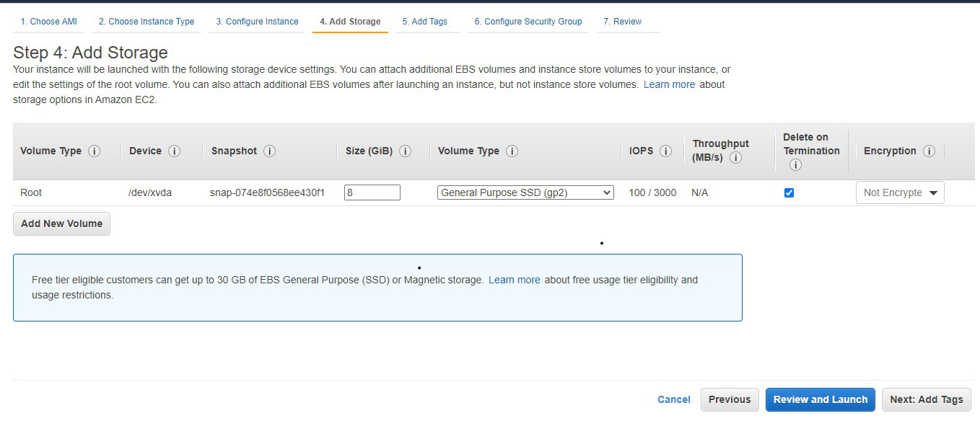Click info icon next to IOPS header

click(665, 151)
